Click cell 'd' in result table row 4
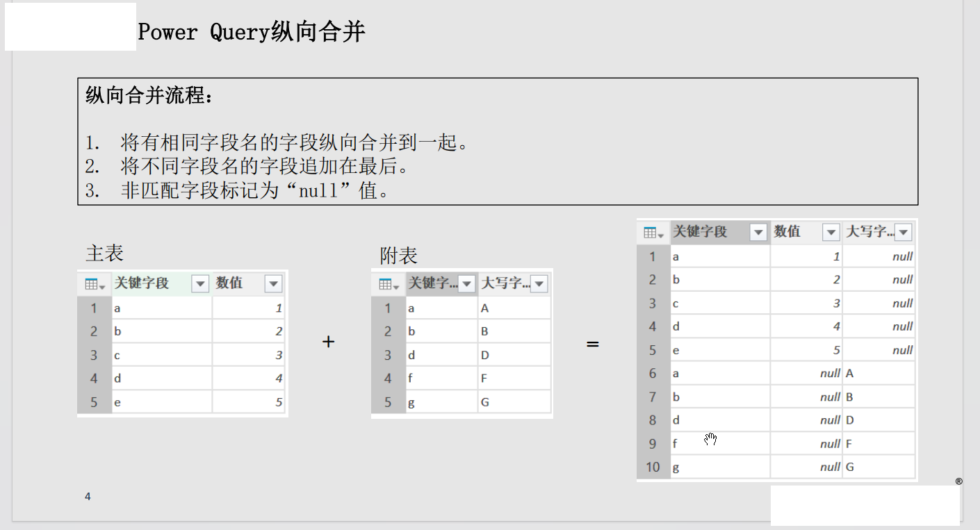 click(720, 326)
